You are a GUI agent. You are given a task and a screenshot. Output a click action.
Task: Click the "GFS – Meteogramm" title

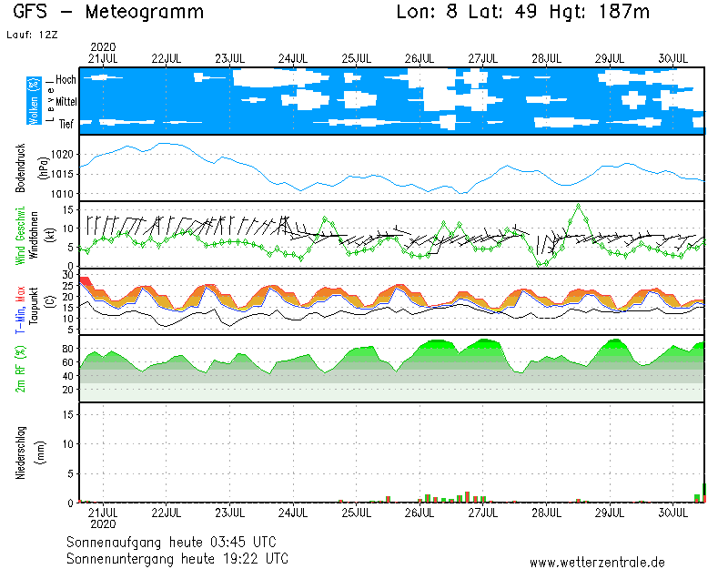click(108, 12)
